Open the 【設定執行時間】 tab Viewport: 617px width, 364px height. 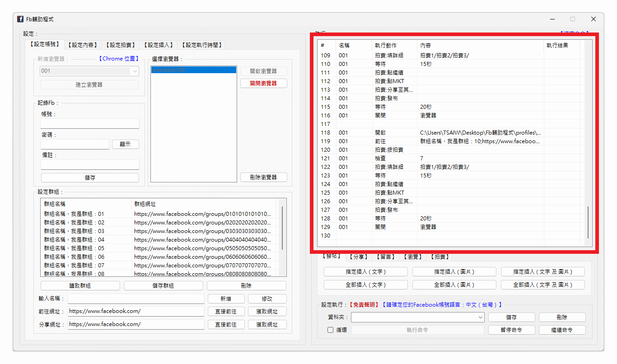(201, 45)
